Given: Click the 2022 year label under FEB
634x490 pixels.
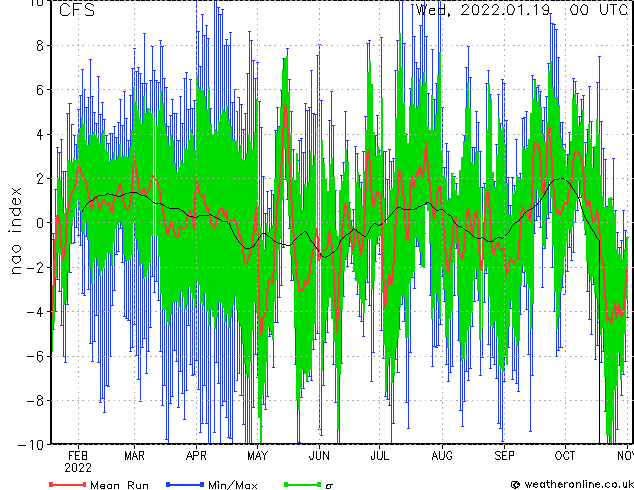Looking at the screenshot, I should point(78,468).
